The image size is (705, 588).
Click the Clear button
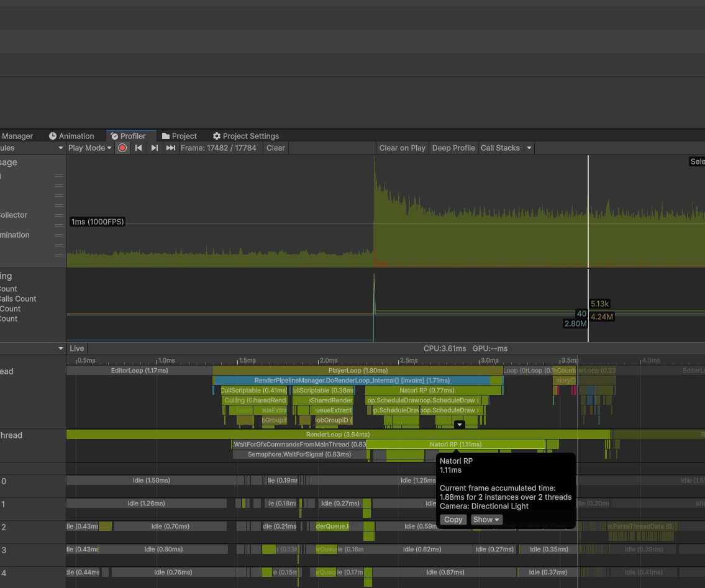click(x=276, y=148)
